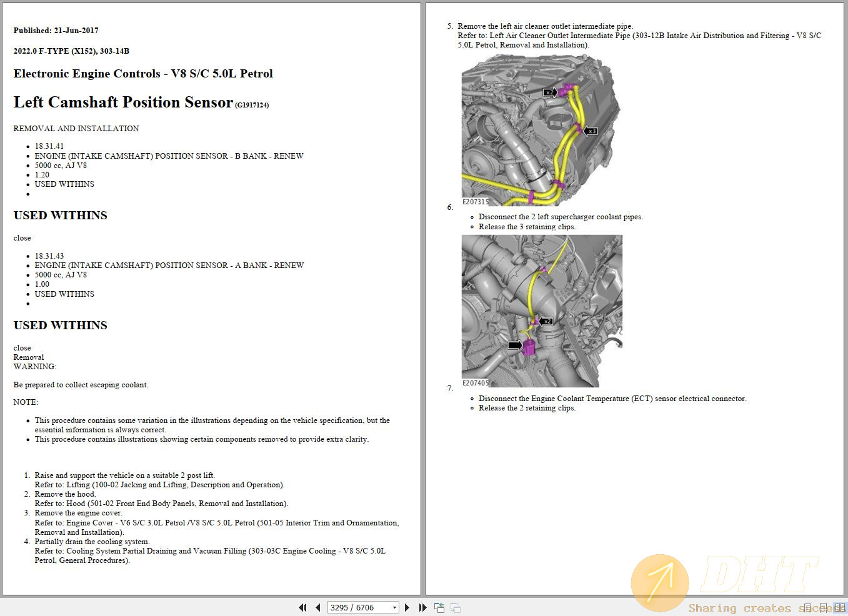The height and width of the screenshot is (616, 848).
Task: Click 'POSITION SENSOR - A BANK - RENEW' line
Action: 169,266
